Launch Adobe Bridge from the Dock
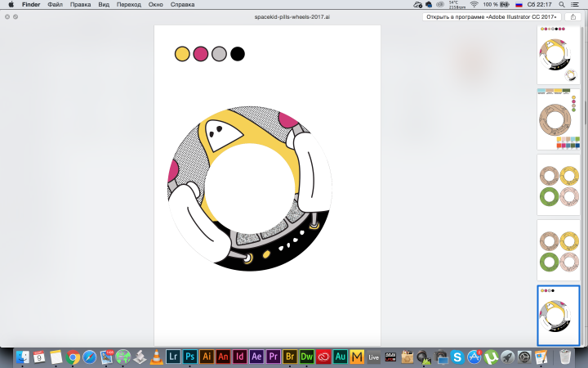This screenshot has width=588, height=368. (x=290, y=357)
